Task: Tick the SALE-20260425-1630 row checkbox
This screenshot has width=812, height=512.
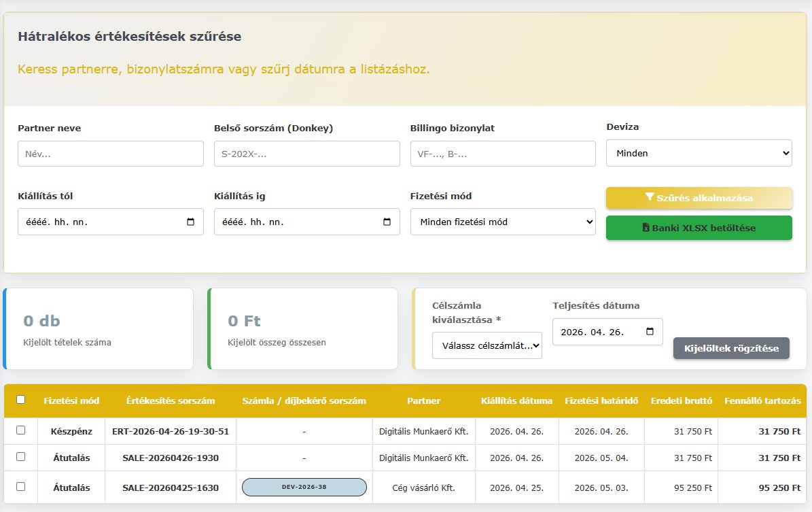Action: [20, 487]
